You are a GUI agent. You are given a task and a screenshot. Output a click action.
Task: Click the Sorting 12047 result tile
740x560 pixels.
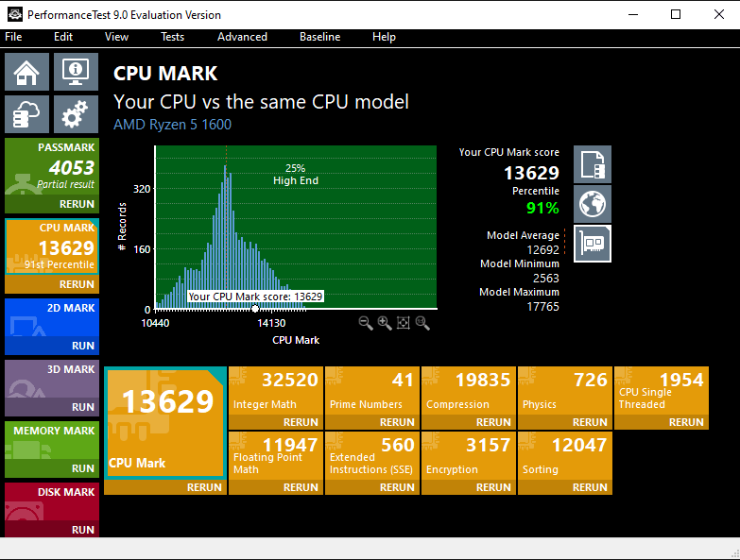(x=565, y=456)
